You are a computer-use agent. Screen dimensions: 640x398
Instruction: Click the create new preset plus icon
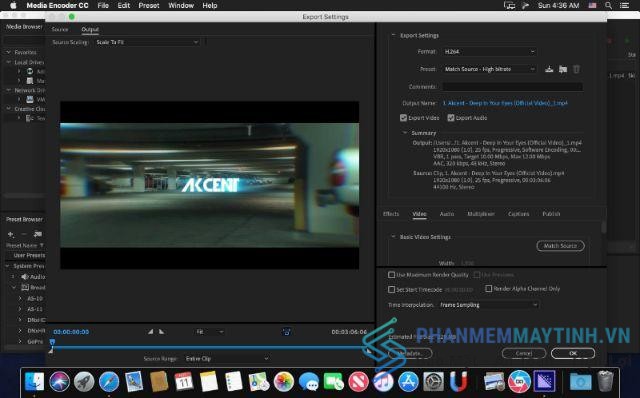[x=11, y=234]
